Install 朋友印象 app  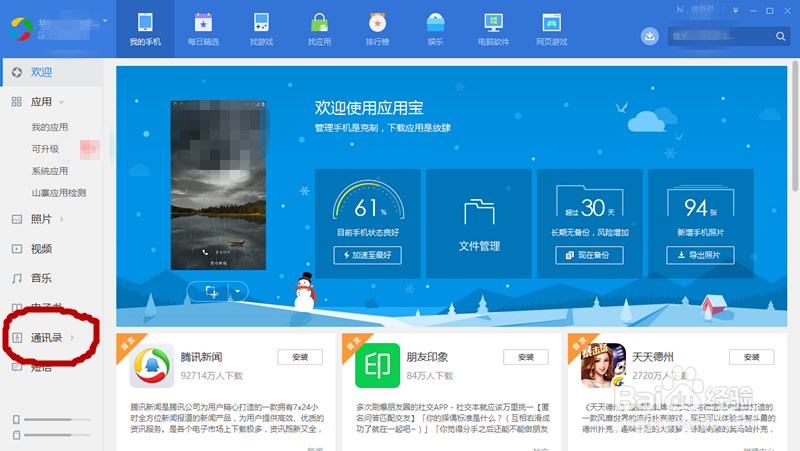point(526,357)
